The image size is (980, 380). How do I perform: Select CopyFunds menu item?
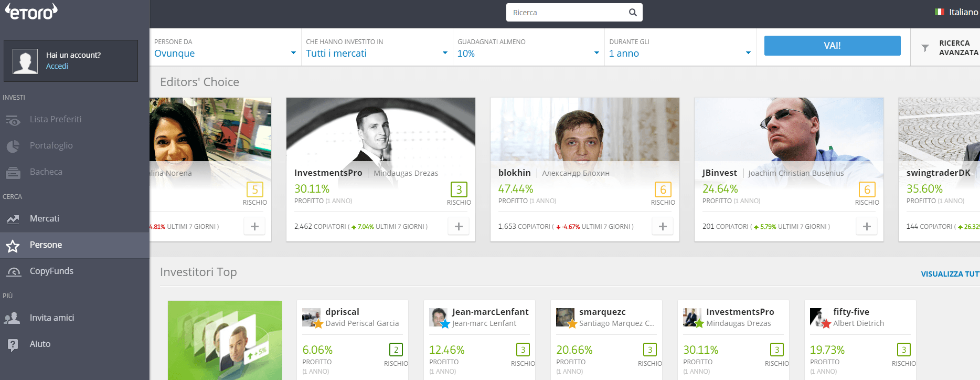[74, 271]
